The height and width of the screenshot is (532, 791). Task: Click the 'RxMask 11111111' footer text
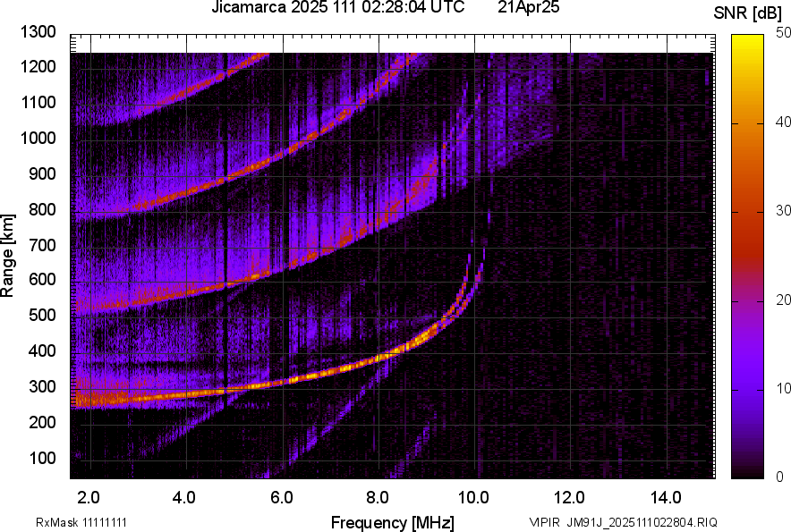[81, 522]
